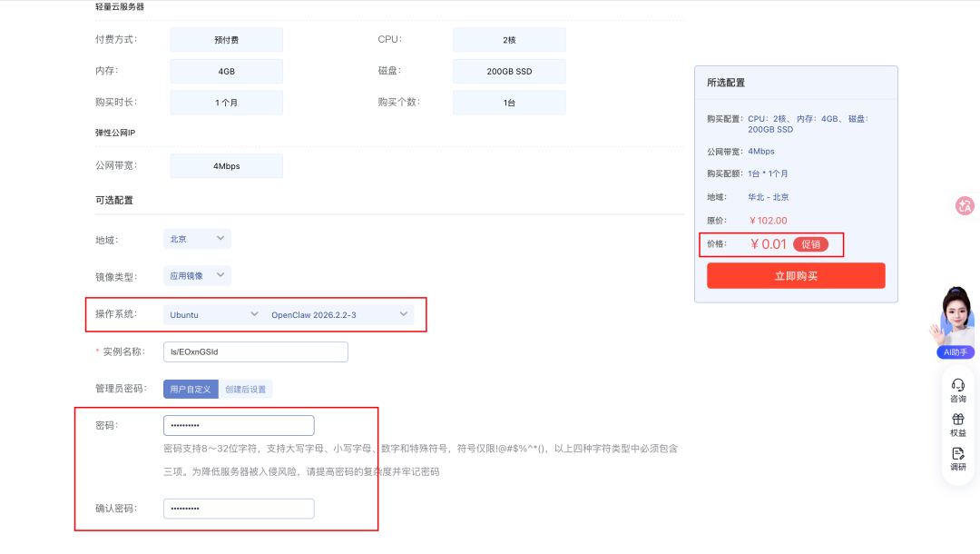Viewport: 980px width, 554px height.
Task: Open the OpenClaw 2026.2.2-3 version dropdown
Action: (338, 313)
